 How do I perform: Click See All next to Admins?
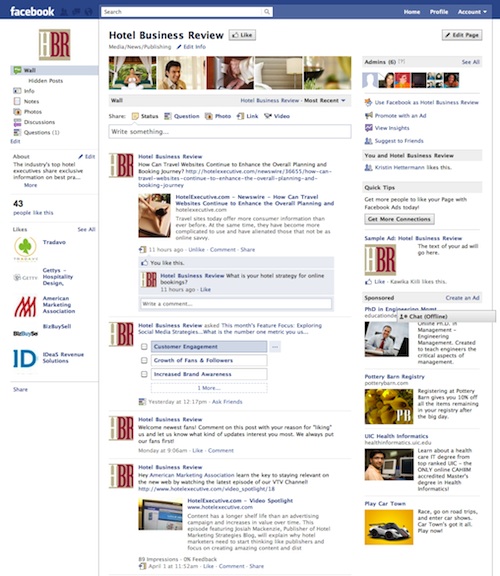(x=471, y=62)
